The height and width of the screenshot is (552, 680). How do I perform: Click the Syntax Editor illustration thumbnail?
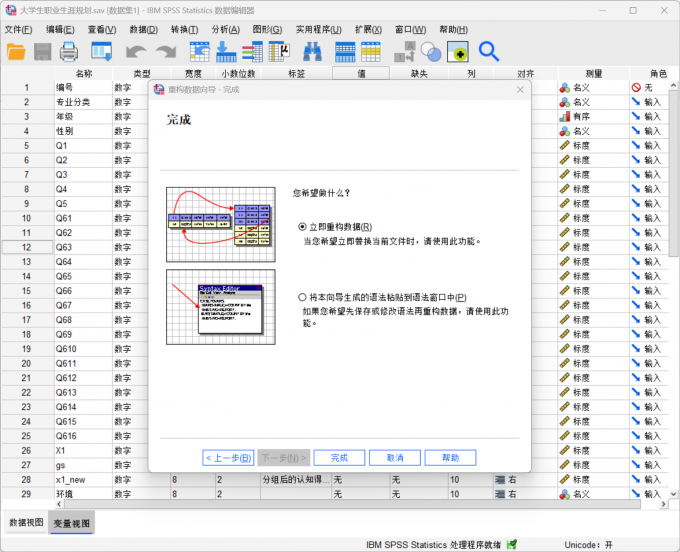point(221,307)
